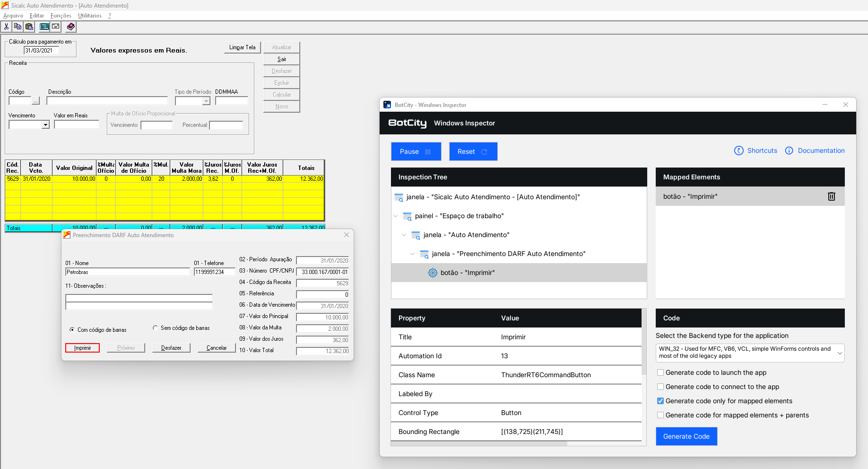
Task: Open the Vencimento dropdown in Receita
Action: (45, 125)
